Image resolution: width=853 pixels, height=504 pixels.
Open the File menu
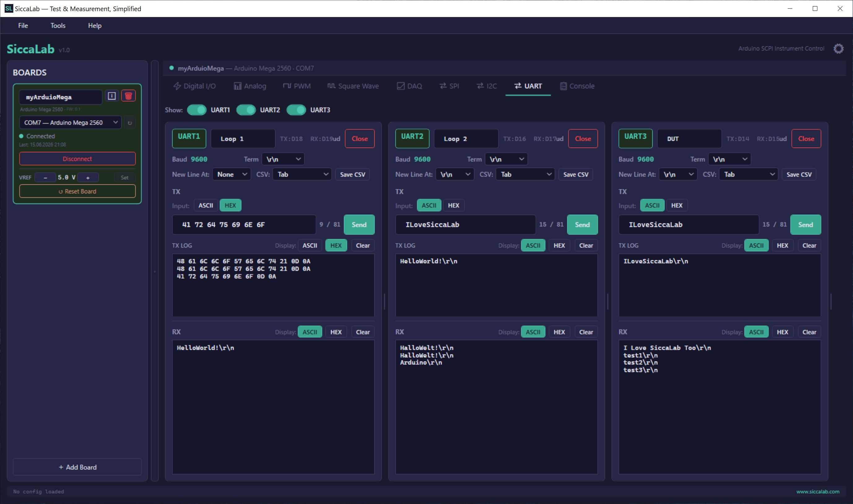(x=23, y=25)
